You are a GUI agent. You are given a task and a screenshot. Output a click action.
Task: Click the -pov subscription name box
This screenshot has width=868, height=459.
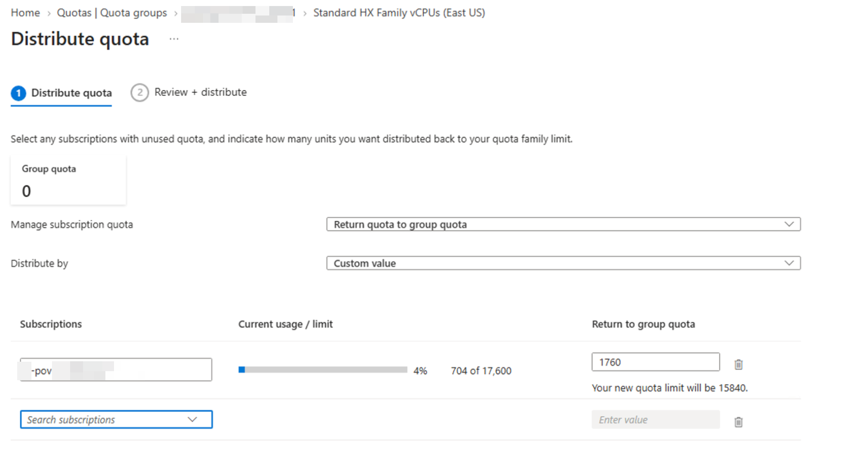pyautogui.click(x=116, y=369)
